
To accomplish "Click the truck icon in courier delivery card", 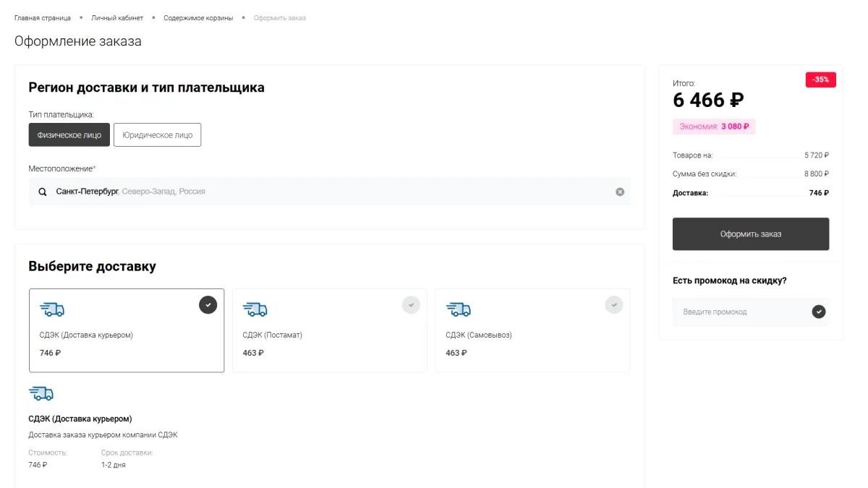I will pos(52,309).
